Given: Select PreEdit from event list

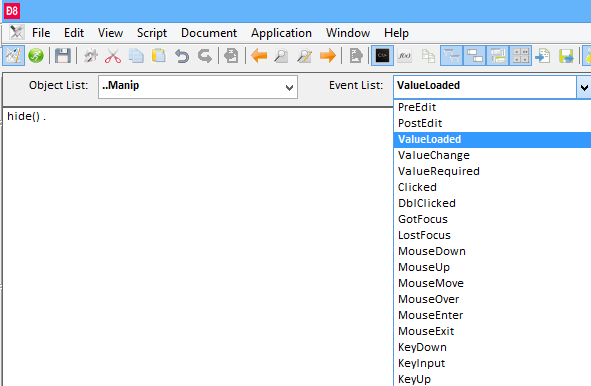Looking at the screenshot, I should (492, 107).
